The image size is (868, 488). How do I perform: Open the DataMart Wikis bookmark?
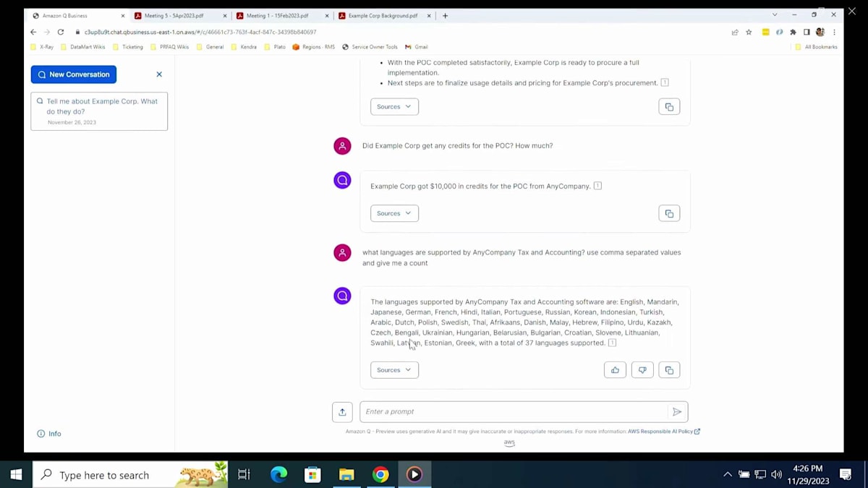click(82, 47)
